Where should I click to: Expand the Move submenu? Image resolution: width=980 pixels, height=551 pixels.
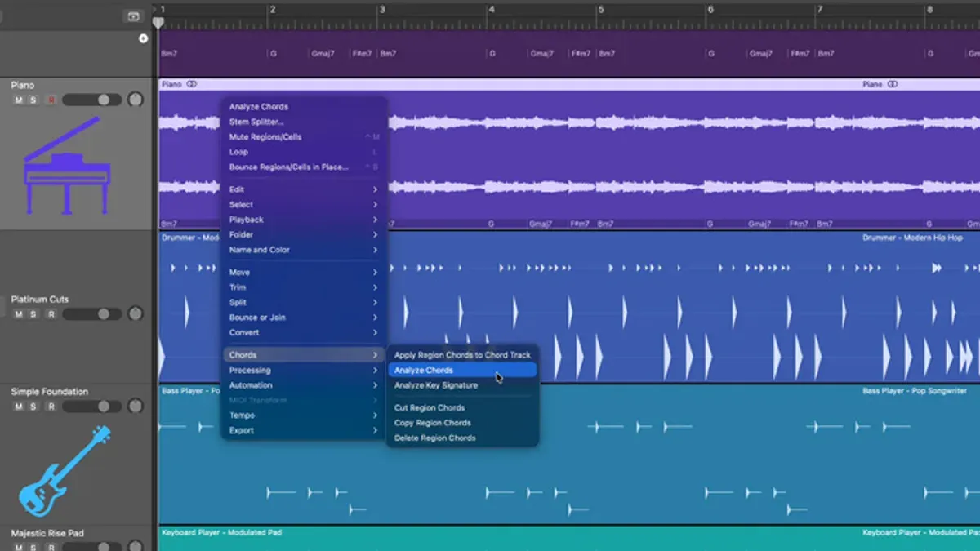coord(304,273)
